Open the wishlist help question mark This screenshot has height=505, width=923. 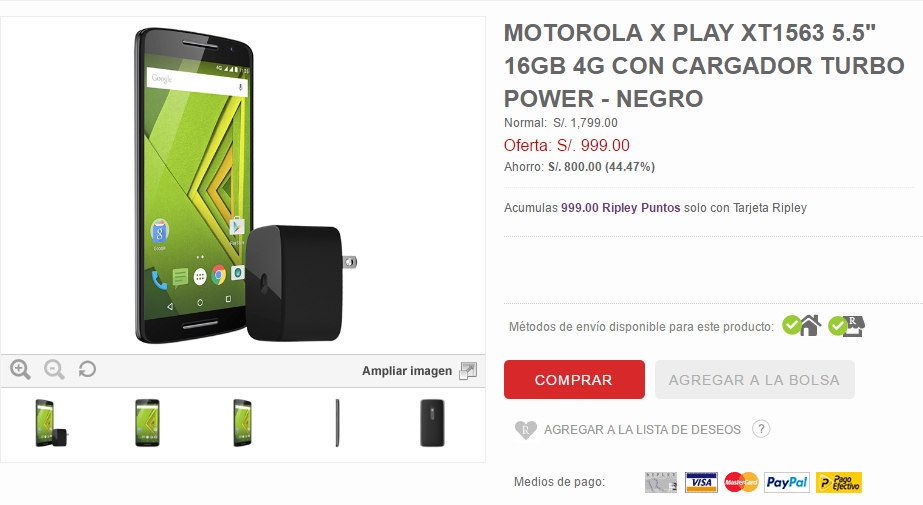pyautogui.click(x=761, y=429)
